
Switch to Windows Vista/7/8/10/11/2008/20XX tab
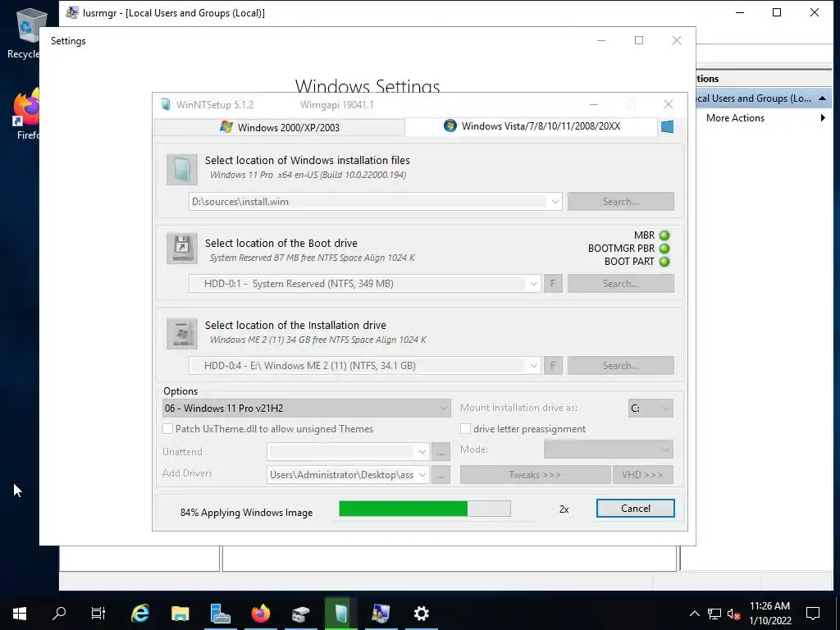pos(531,126)
